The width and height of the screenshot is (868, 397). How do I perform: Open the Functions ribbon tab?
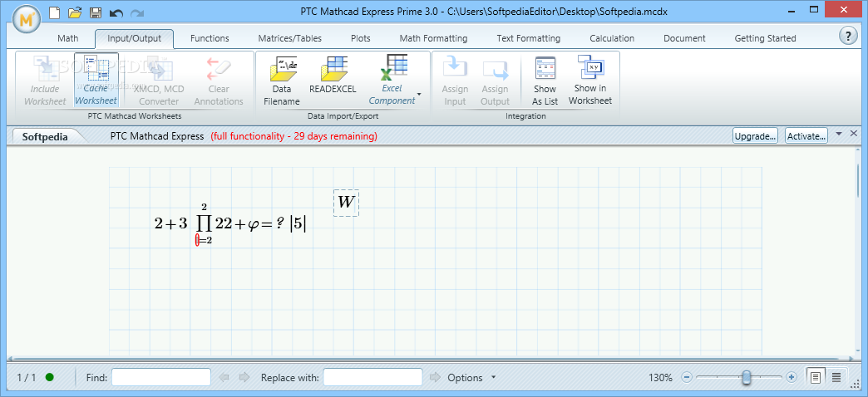coord(210,38)
